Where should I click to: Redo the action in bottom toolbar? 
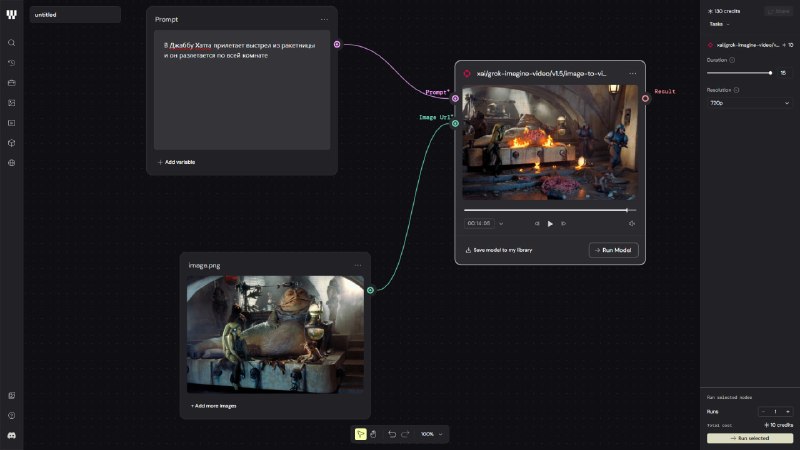coord(405,434)
